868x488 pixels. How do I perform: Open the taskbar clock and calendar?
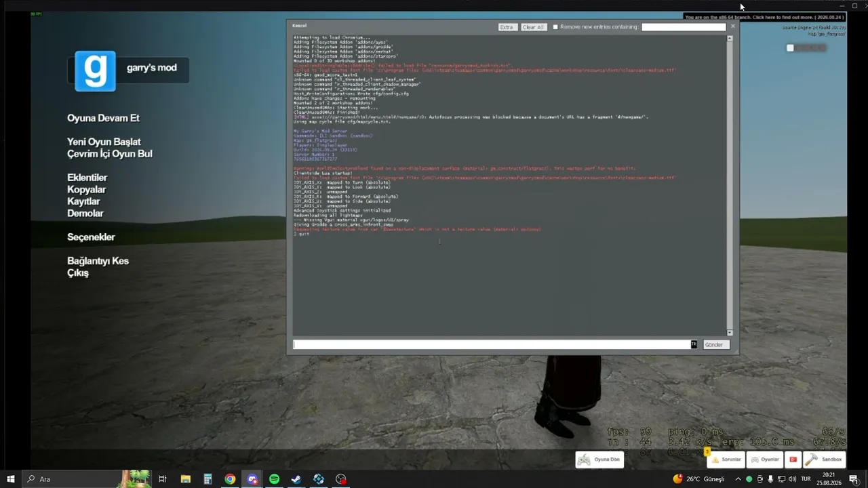829,479
